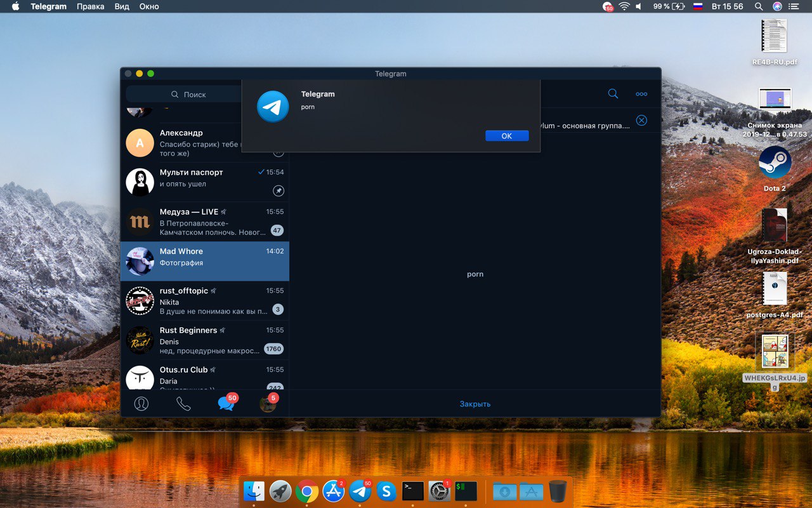Click the Wi-Fi status icon
Image resolution: width=812 pixels, height=508 pixels.
[x=624, y=6]
